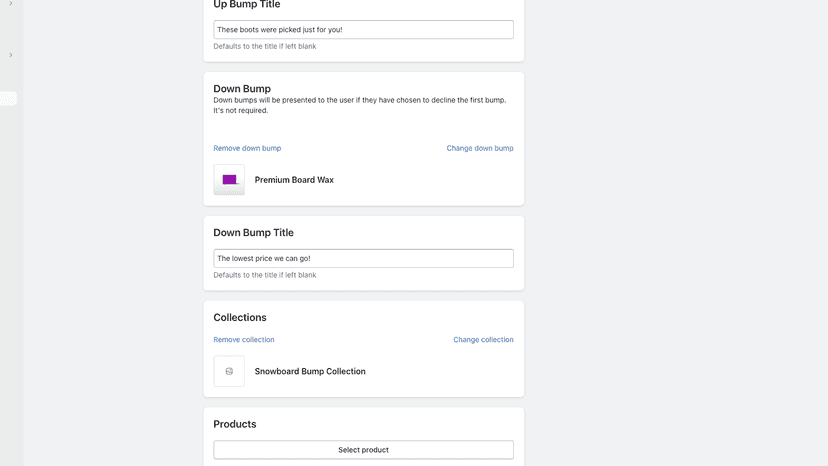Click the Down Bump Title card heading
This screenshot has width=828, height=466.
253,232
